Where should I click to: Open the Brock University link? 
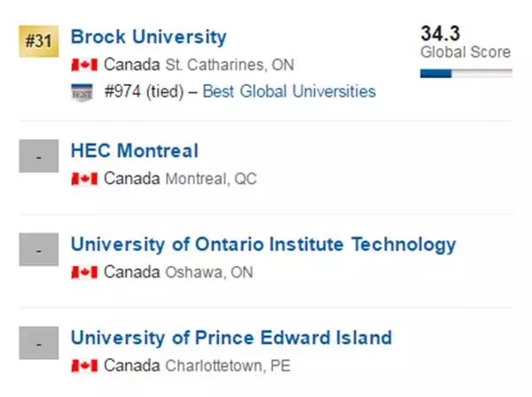149,36
